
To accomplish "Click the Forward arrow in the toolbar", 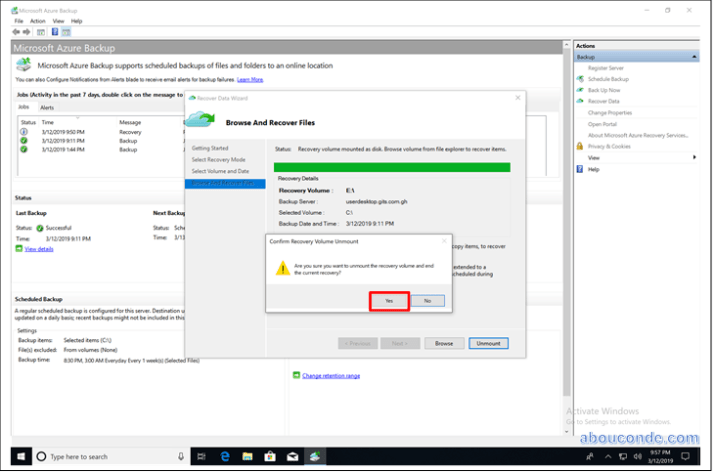I will (x=27, y=31).
